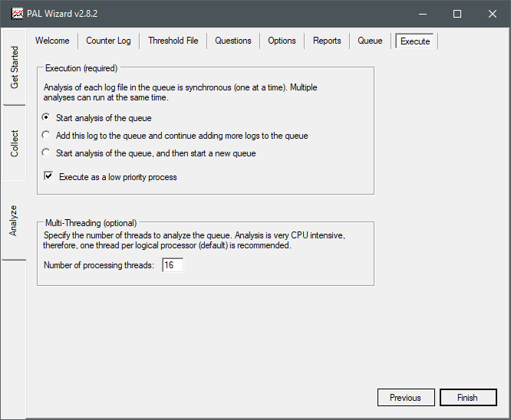Minimize the PAL Wizard window
The width and height of the screenshot is (511, 420).
tap(423, 14)
